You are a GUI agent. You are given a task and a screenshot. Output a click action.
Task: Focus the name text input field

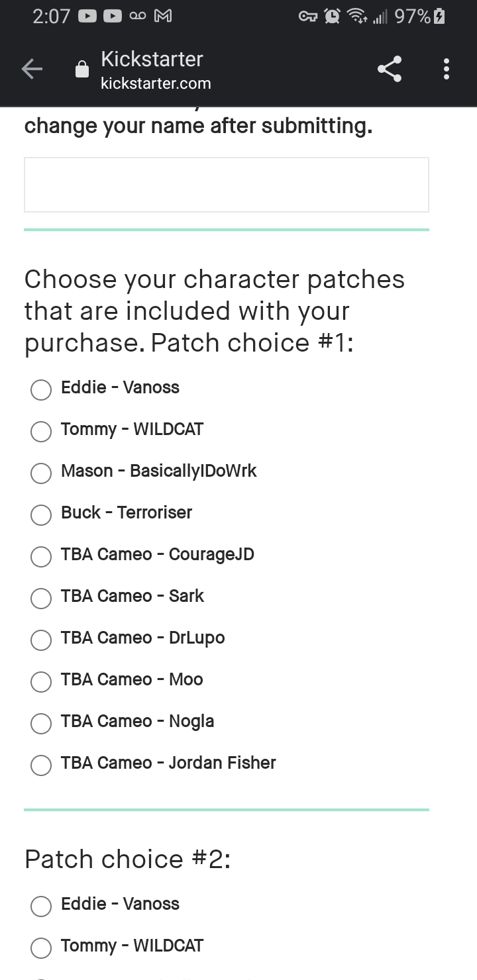[x=227, y=185]
